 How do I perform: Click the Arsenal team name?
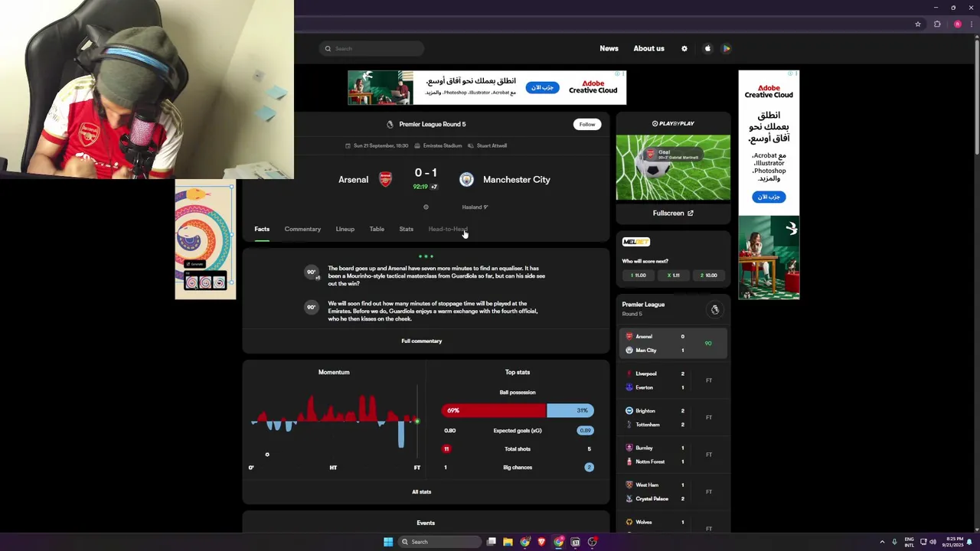(353, 179)
